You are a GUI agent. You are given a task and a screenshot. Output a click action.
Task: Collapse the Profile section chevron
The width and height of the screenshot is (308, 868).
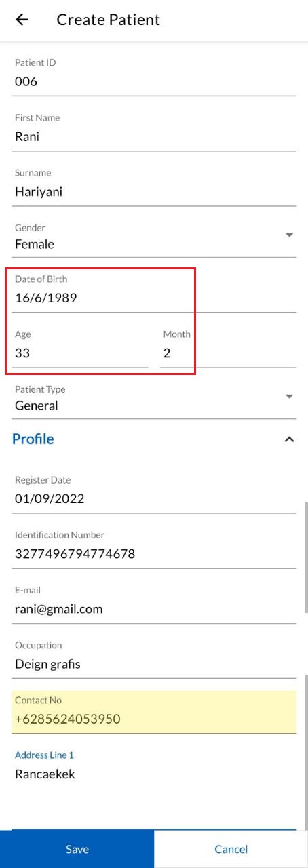coord(289,439)
